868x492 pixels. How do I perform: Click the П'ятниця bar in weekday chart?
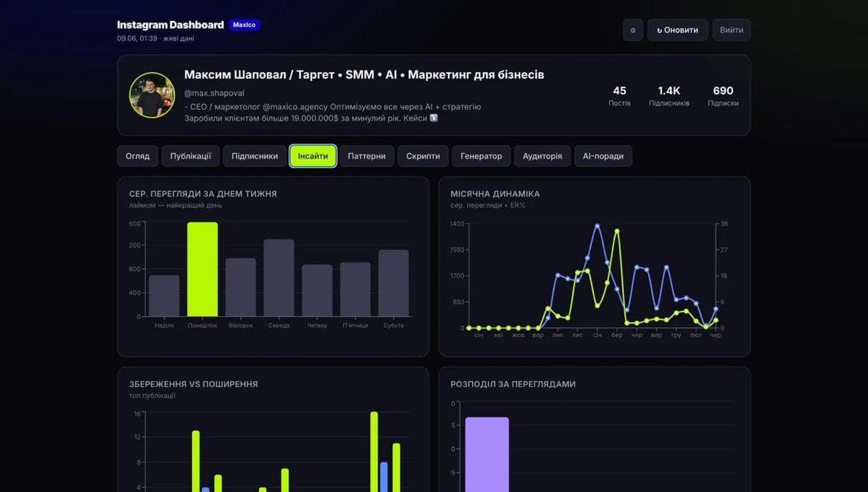pyautogui.click(x=355, y=289)
